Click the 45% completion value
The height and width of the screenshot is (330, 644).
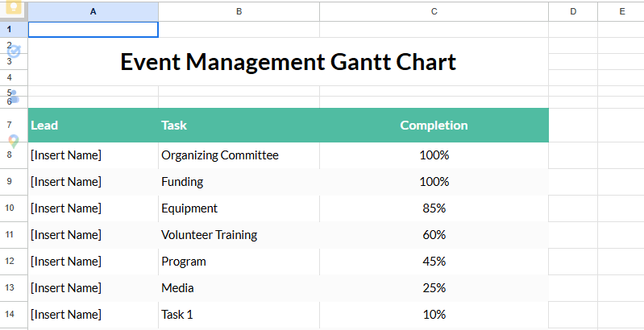click(x=434, y=262)
